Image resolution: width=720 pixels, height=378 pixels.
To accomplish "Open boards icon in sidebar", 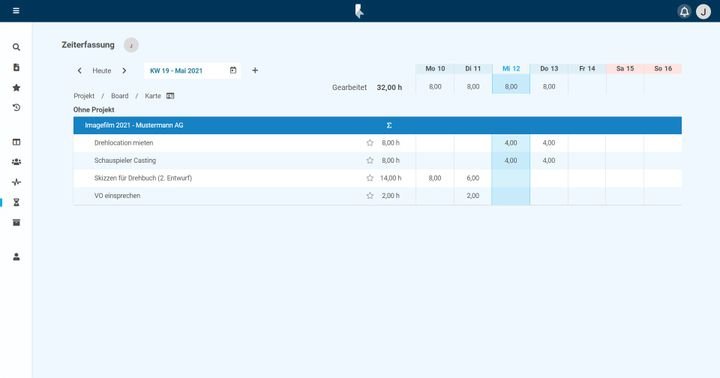I will coord(17,142).
